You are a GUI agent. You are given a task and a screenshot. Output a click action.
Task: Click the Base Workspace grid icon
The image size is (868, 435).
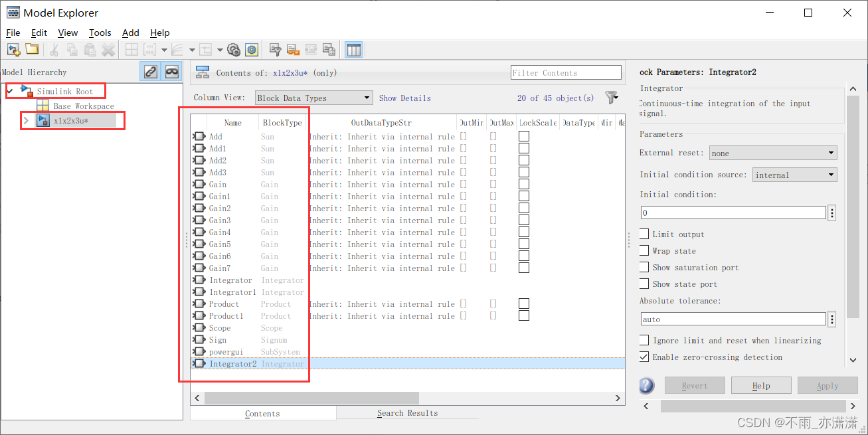tap(43, 106)
